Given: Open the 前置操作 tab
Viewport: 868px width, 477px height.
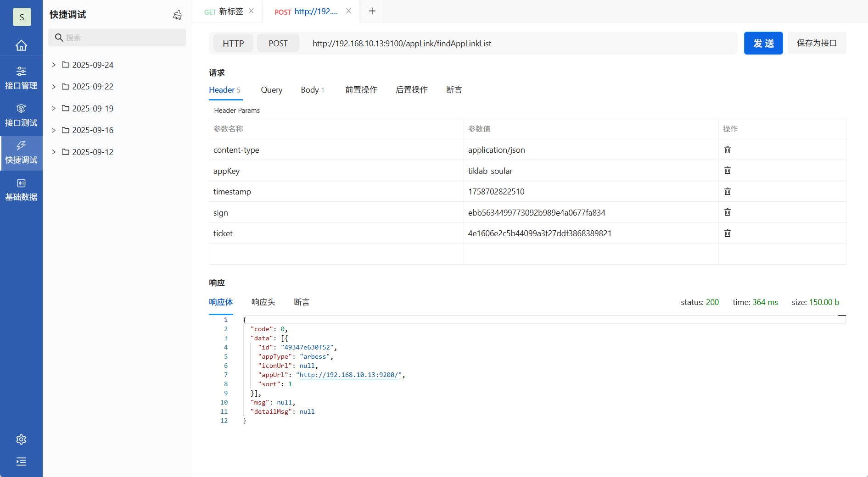Looking at the screenshot, I should pyautogui.click(x=361, y=90).
